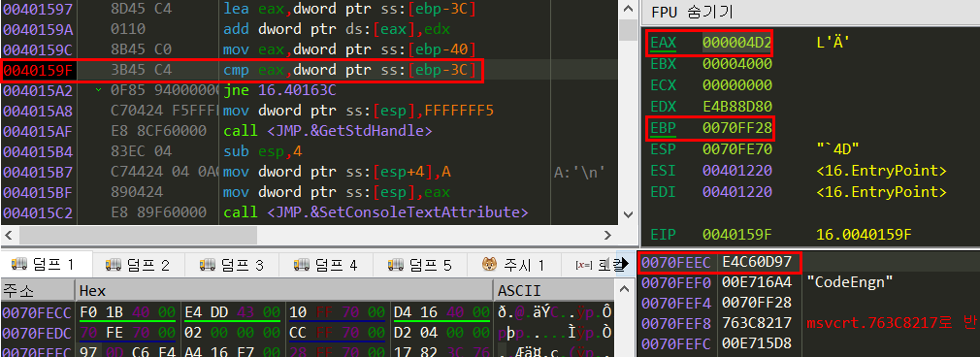
Task: Click the [x=] locals tab icon
Action: 584,265
